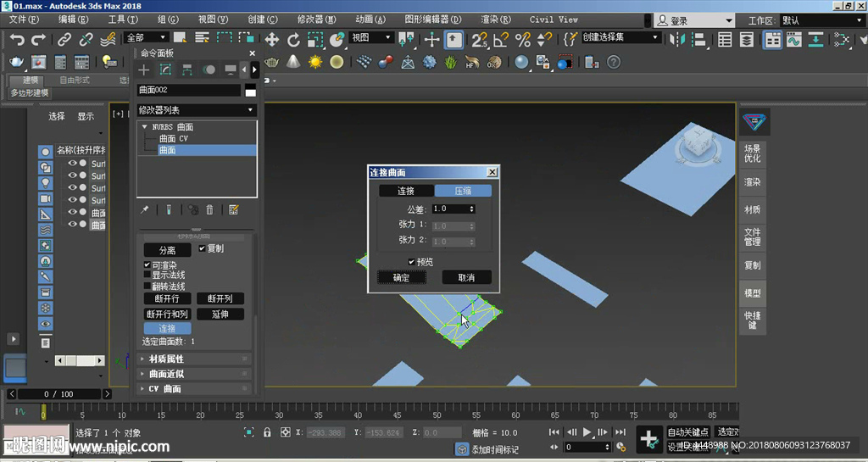The width and height of the screenshot is (868, 462).
Task: Expand the CV 曲面 rollout
Action: tap(194, 389)
